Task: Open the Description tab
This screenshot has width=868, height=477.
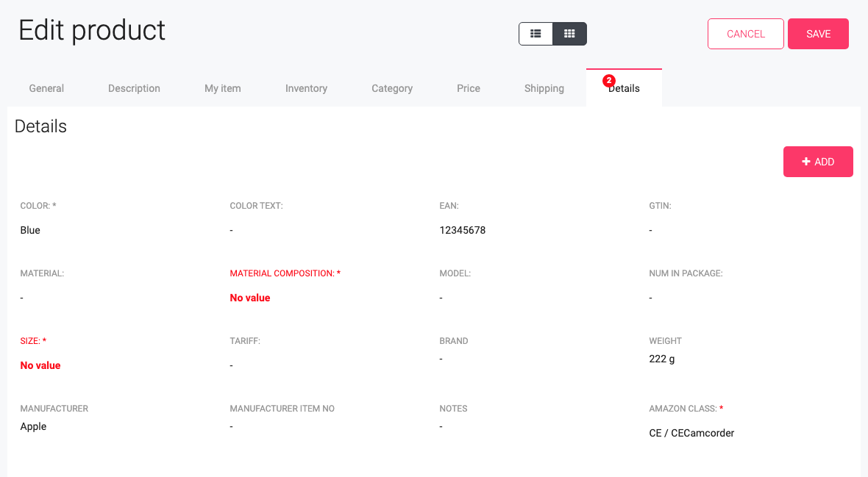Action: pyautogui.click(x=134, y=88)
